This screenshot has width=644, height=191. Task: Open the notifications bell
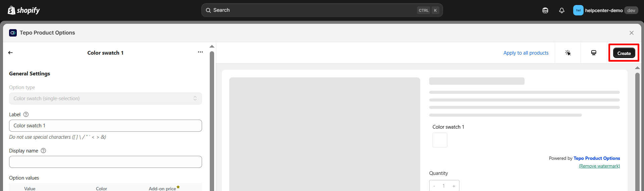[x=562, y=10]
